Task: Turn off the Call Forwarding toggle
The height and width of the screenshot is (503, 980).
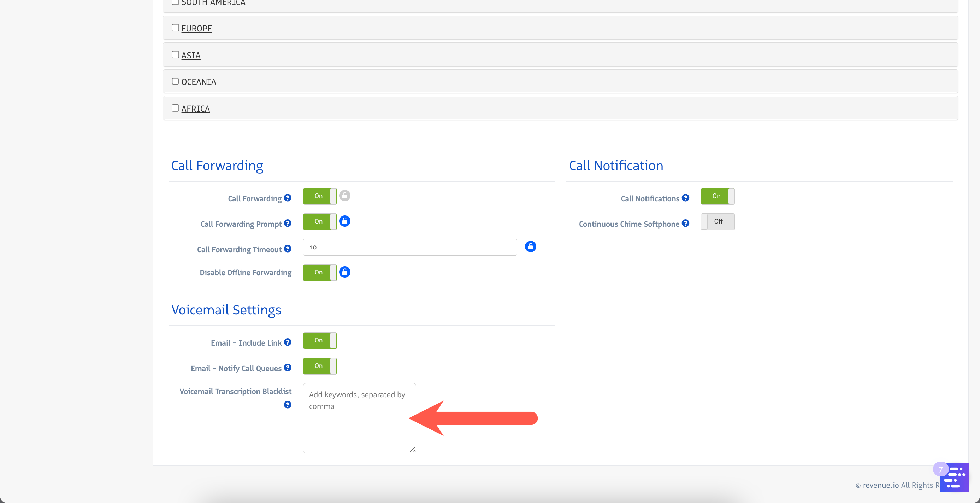Action: [x=320, y=196]
